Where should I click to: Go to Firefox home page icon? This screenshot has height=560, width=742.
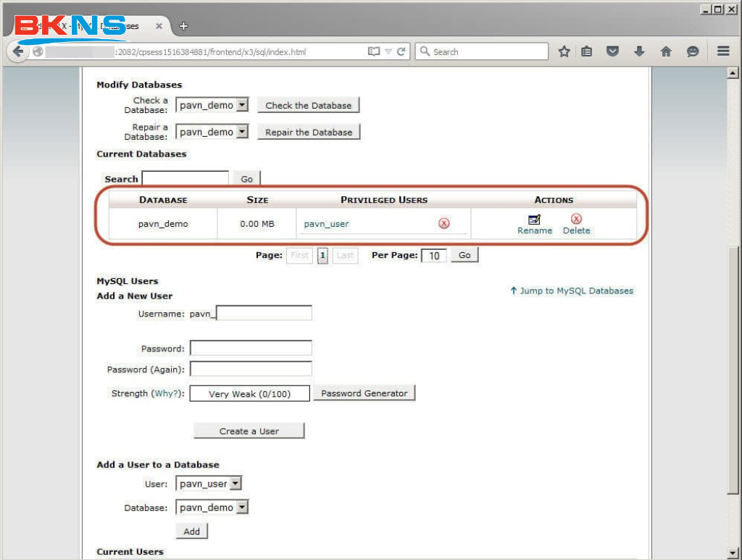point(666,51)
